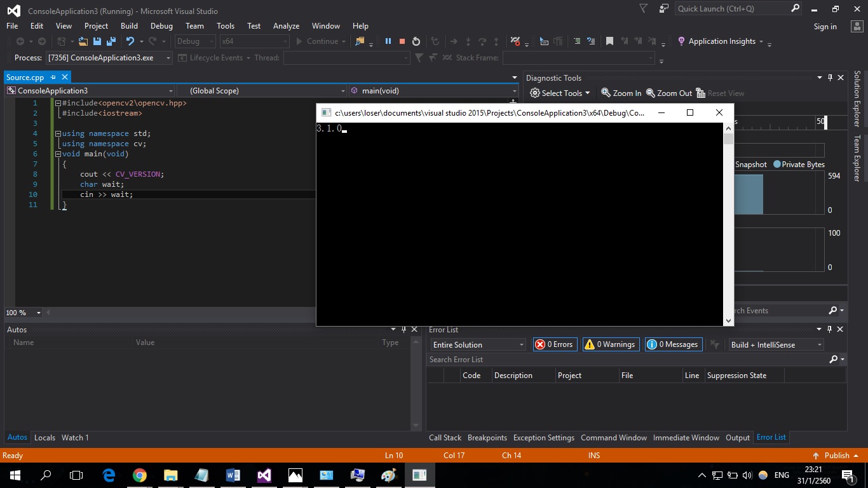This screenshot has width=868, height=488.
Task: Restart the debugging session
Action: 416,41
